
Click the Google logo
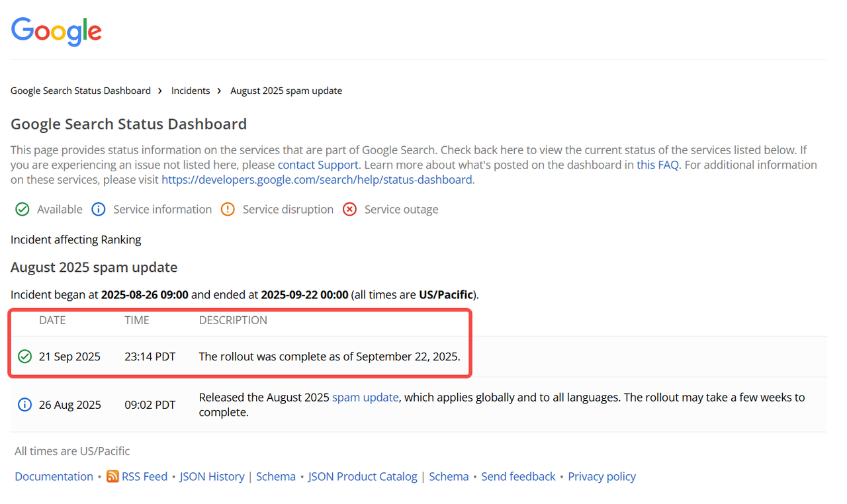point(56,30)
